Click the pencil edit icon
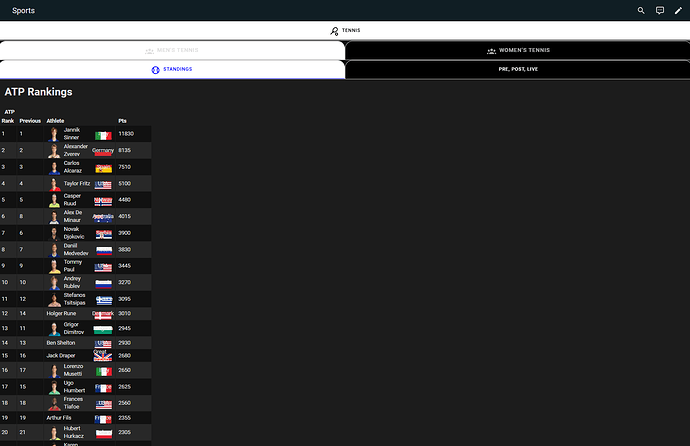Image resolution: width=690 pixels, height=446 pixels. point(678,11)
